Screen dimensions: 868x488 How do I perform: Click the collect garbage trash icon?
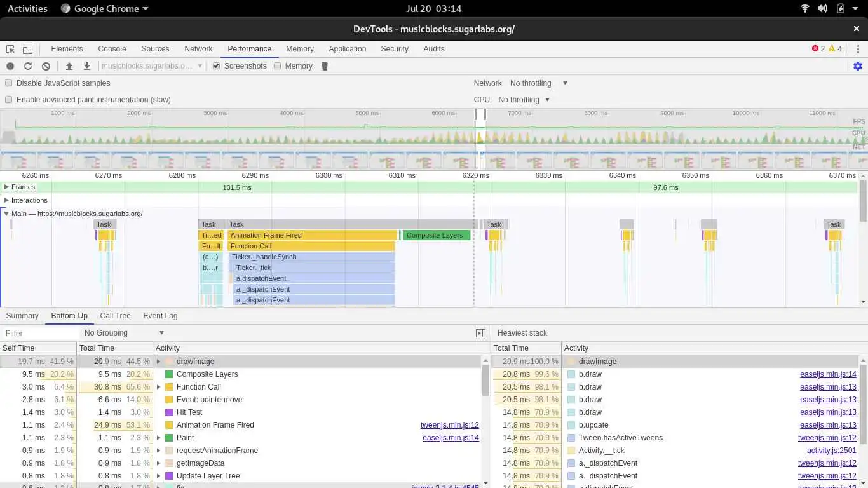tap(325, 66)
